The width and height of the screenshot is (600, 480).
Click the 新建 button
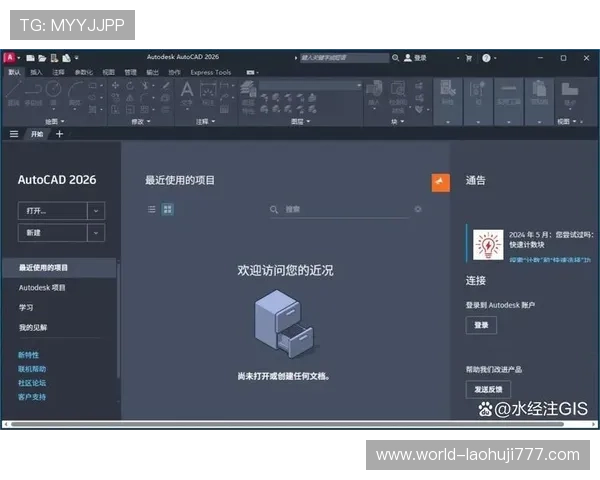pos(52,233)
